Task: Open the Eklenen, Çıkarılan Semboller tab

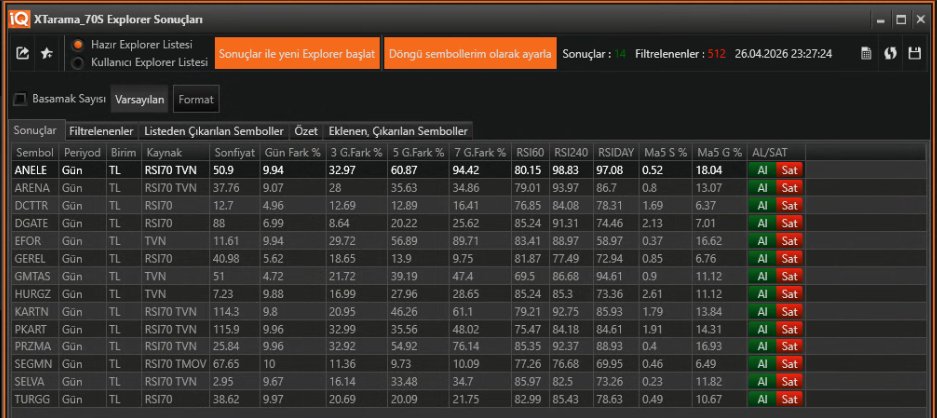Action: 398,130
